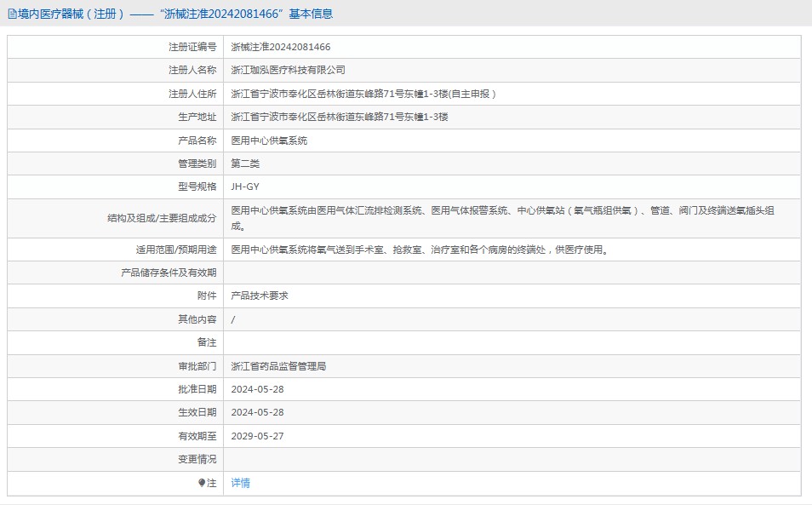Click the empty 产品储存条件及有效期 value cell
Screen dimensions: 812x505
click(511, 273)
